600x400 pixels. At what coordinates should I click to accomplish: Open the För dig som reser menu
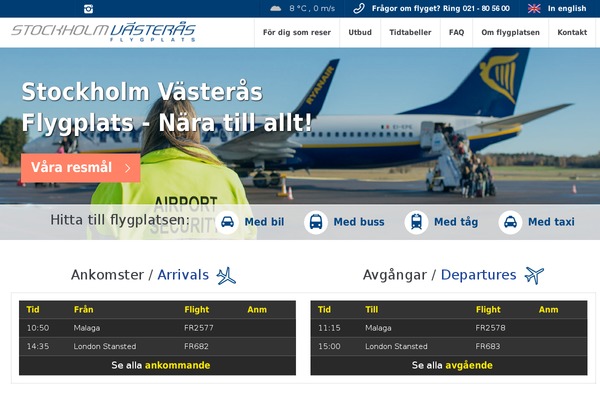coord(297,33)
